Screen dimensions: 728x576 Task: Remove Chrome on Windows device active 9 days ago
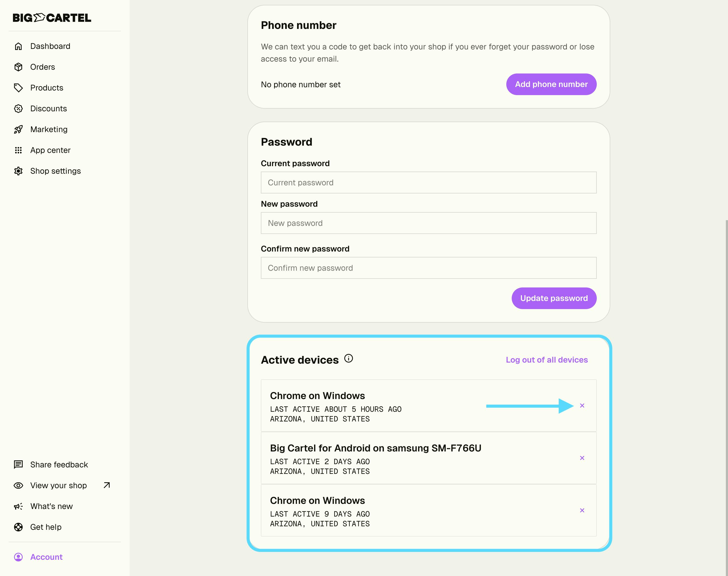(x=582, y=510)
